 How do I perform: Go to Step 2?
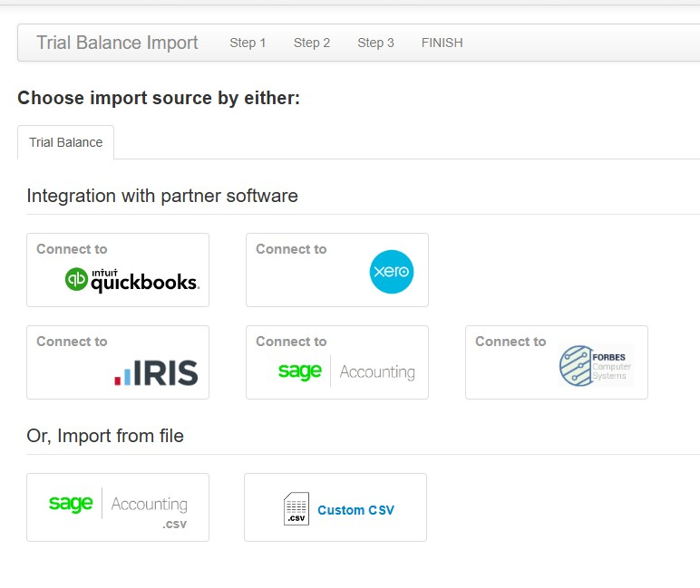tap(312, 43)
